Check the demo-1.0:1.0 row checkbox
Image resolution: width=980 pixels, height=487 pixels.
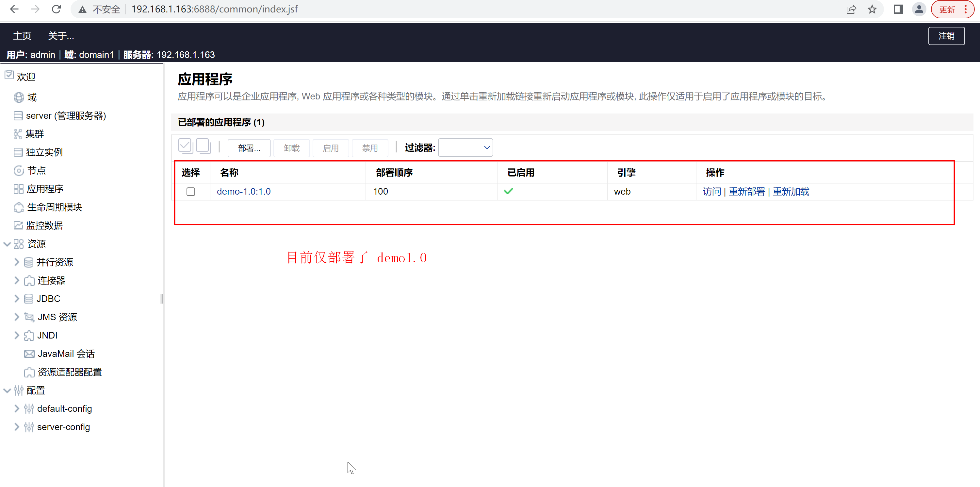[x=190, y=192]
